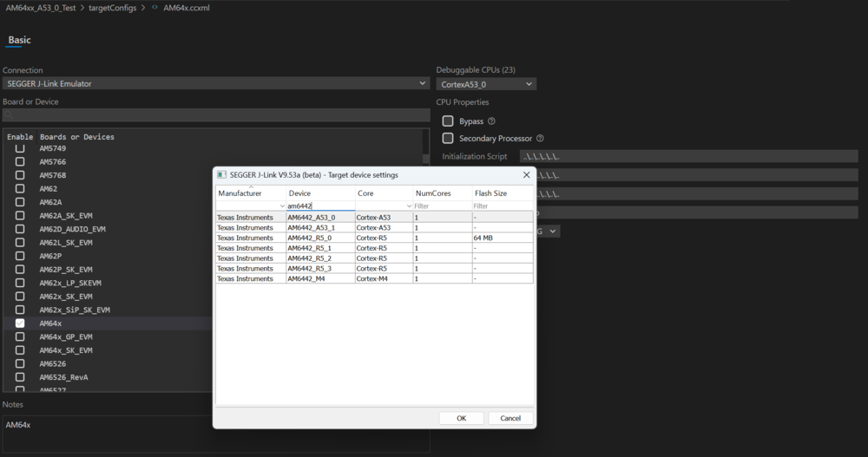The height and width of the screenshot is (457, 868).
Task: Check the AM62A_SK_EVM checkbox
Action: click(x=20, y=215)
